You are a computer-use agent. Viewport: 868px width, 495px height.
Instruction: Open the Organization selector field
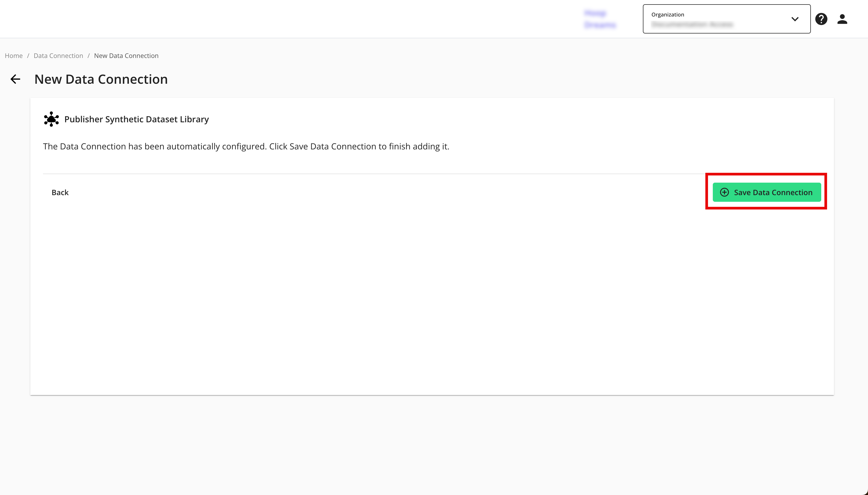tap(726, 19)
